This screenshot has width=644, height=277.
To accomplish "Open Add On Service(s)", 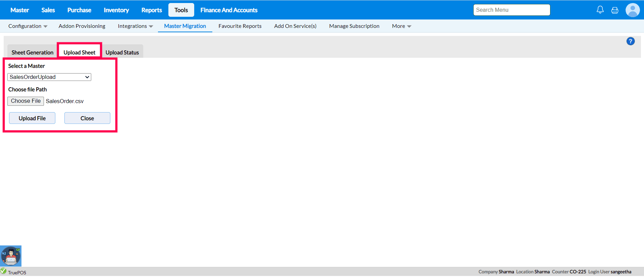I will pyautogui.click(x=295, y=26).
